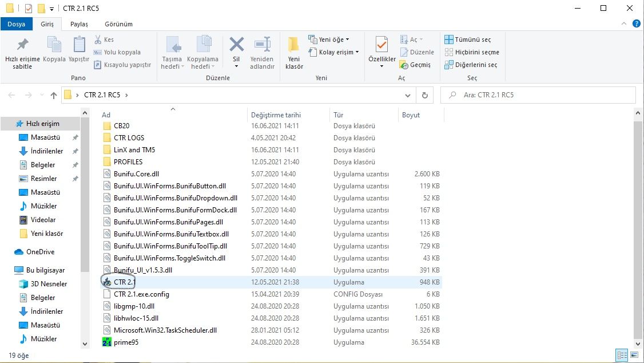The image size is (644, 363).
Task: Click Geçmiş history icon
Action: [415, 65]
